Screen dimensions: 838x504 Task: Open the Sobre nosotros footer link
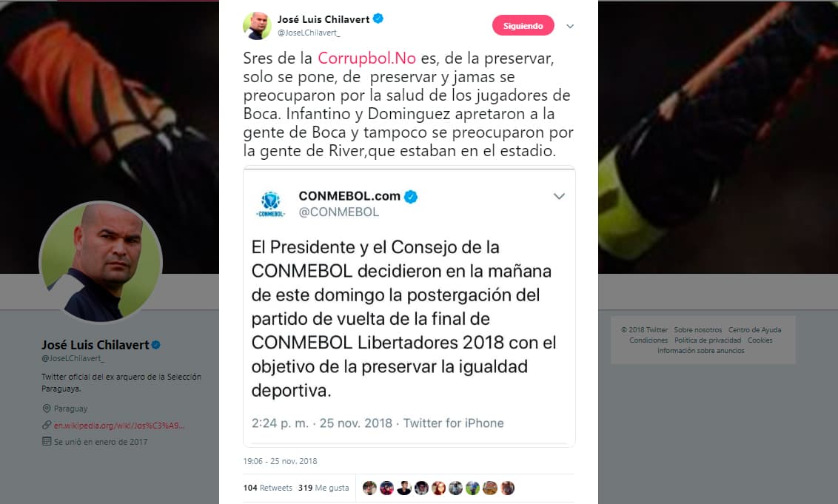[x=697, y=330]
